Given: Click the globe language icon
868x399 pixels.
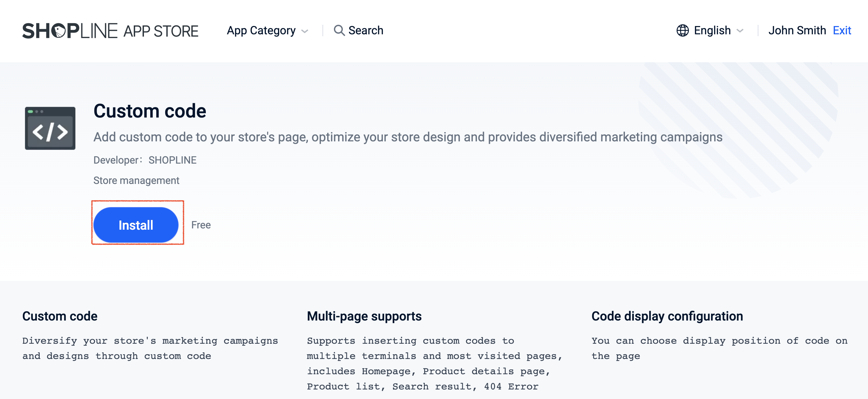Looking at the screenshot, I should (682, 30).
